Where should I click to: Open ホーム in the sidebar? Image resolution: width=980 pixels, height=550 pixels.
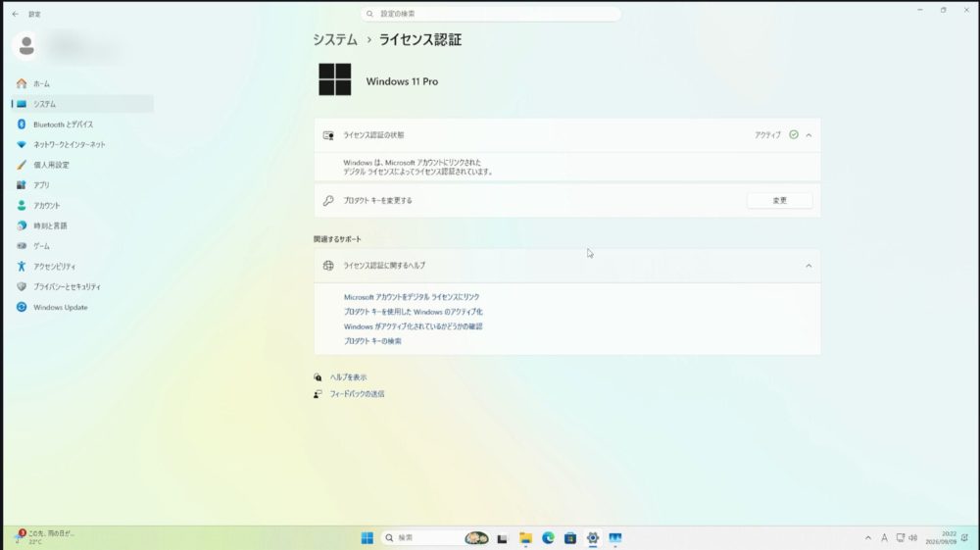pos(82,83)
